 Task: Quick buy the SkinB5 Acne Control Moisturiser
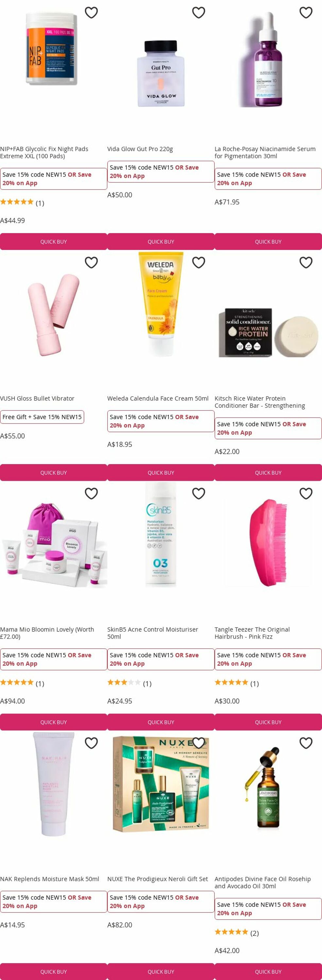(x=161, y=722)
